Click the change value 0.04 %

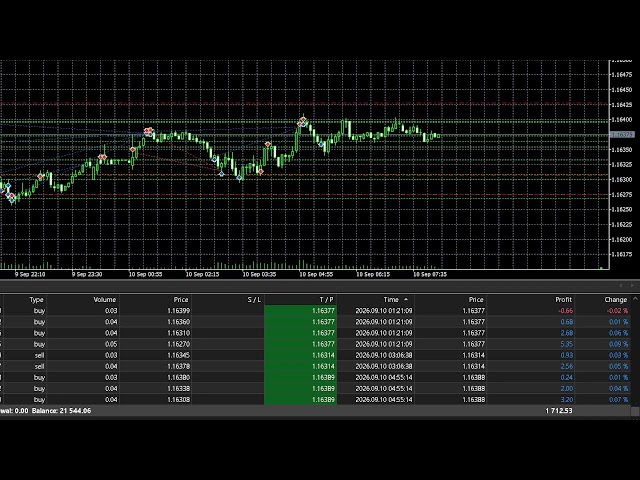618,389
